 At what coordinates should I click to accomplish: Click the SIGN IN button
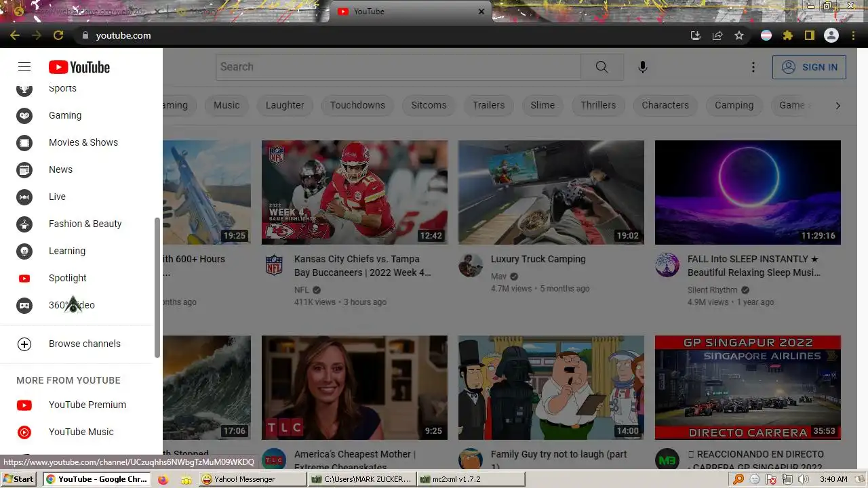coord(809,67)
